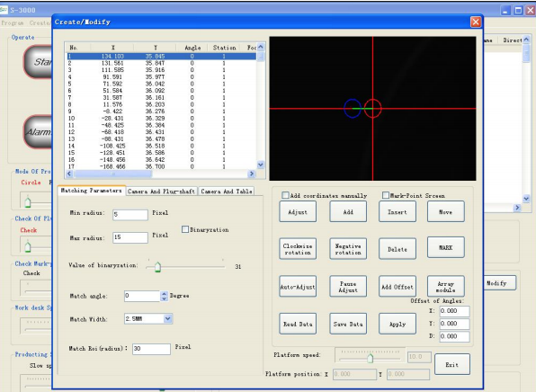Viewport: 536px width, 392px height.
Task: Click table horizontal scroll left arrow
Action: pyautogui.click(x=69, y=174)
